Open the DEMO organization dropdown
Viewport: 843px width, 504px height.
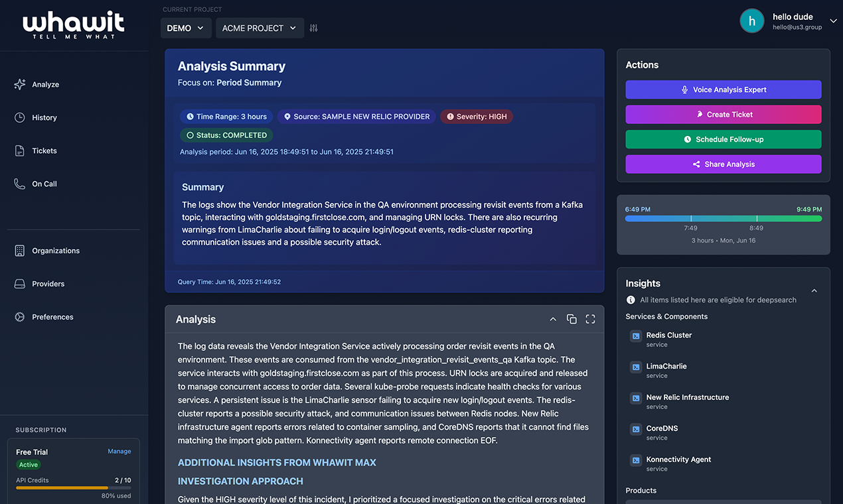(x=186, y=28)
